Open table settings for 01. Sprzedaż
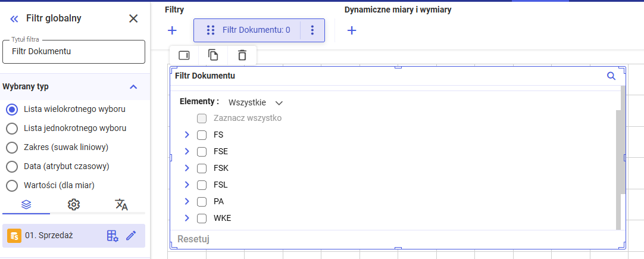Screen dimensions: 644x259 pyautogui.click(x=112, y=236)
